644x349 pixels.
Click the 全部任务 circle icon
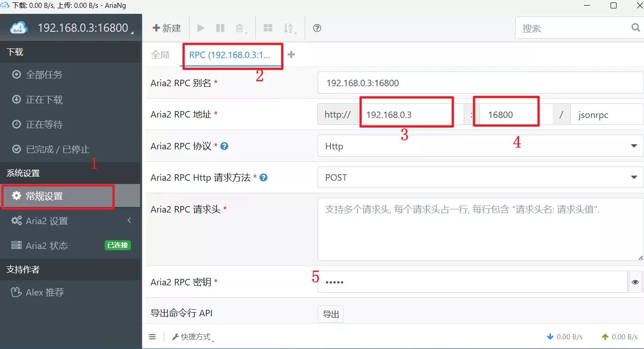coord(17,74)
